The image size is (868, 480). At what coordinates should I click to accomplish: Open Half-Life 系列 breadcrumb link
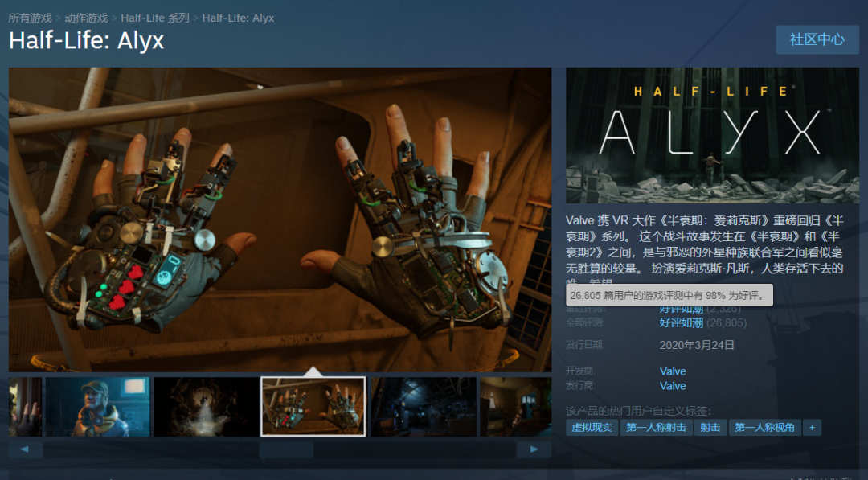[x=155, y=18]
